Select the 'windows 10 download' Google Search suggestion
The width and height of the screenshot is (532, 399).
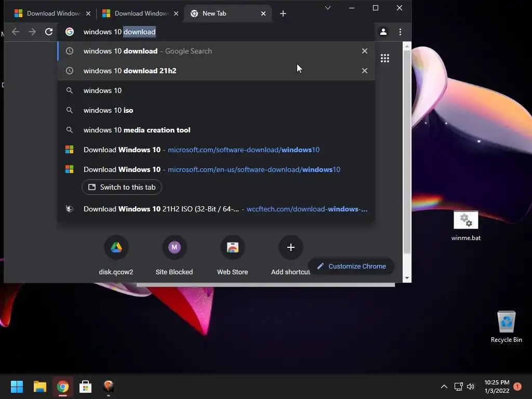pyautogui.click(x=216, y=51)
